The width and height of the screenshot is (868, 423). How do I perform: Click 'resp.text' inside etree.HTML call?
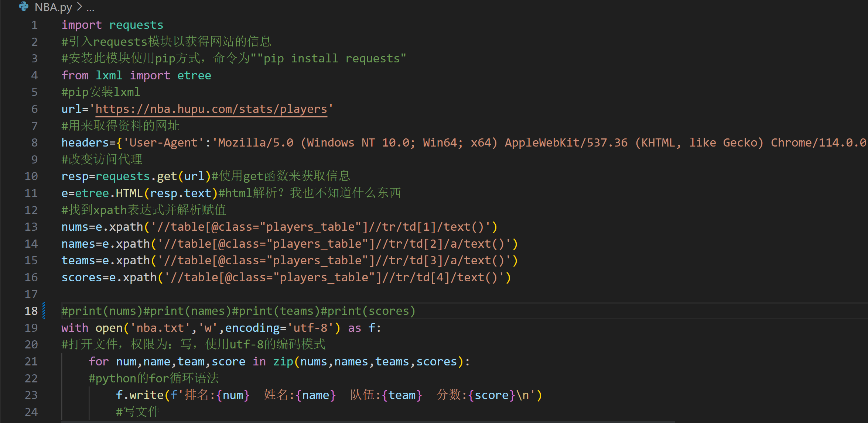coord(180,193)
